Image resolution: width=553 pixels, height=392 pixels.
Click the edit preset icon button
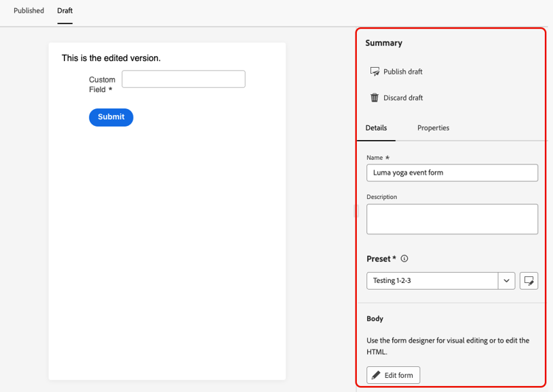(529, 281)
